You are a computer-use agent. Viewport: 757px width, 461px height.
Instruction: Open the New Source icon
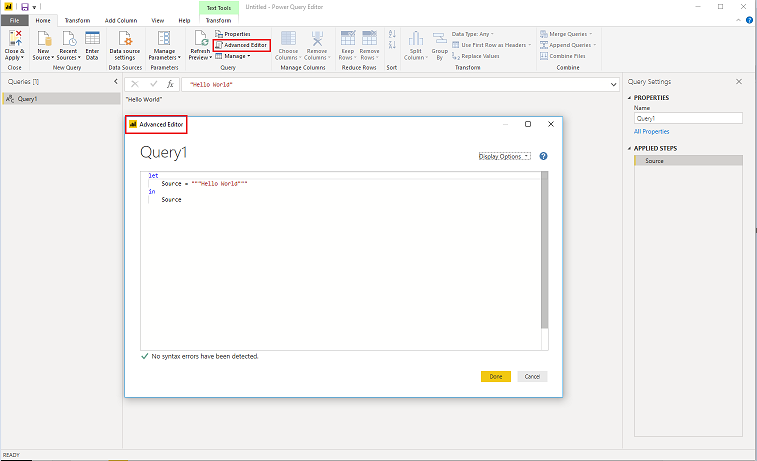click(43, 38)
